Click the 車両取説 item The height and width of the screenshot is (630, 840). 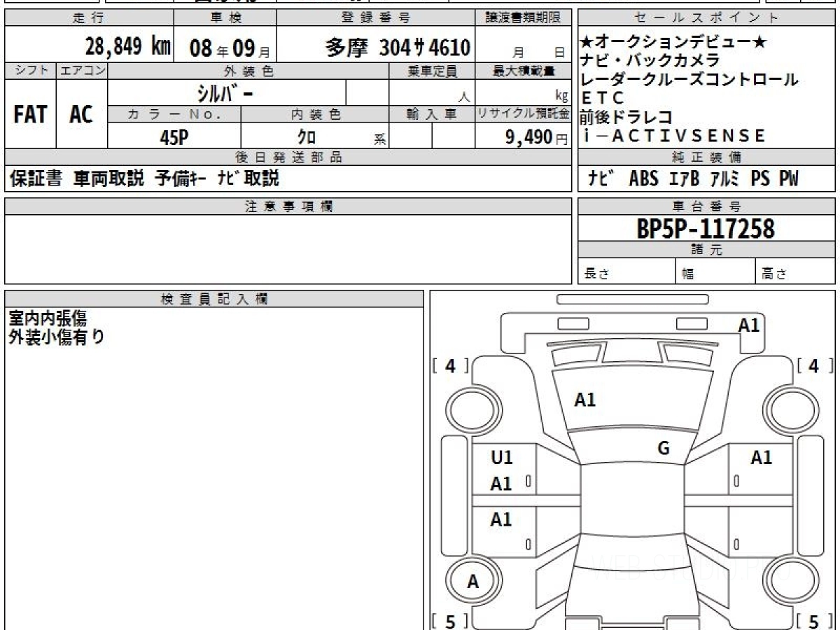108,178
